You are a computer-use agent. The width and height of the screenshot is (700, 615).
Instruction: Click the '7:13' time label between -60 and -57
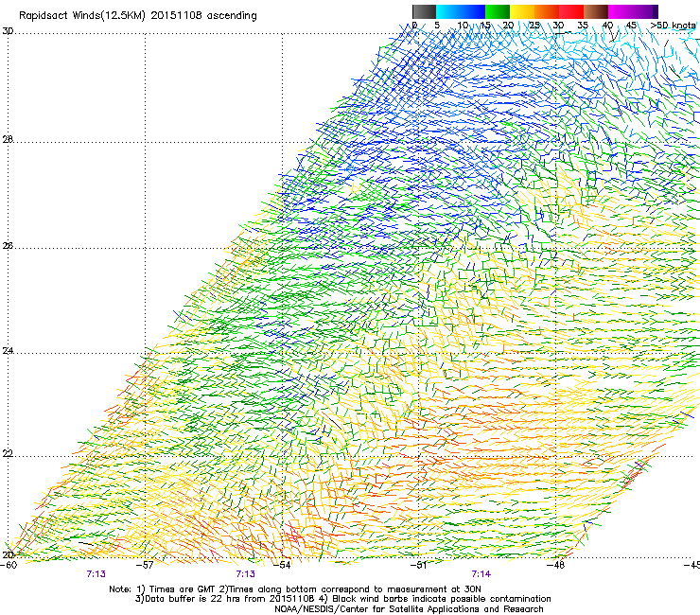click(x=96, y=574)
